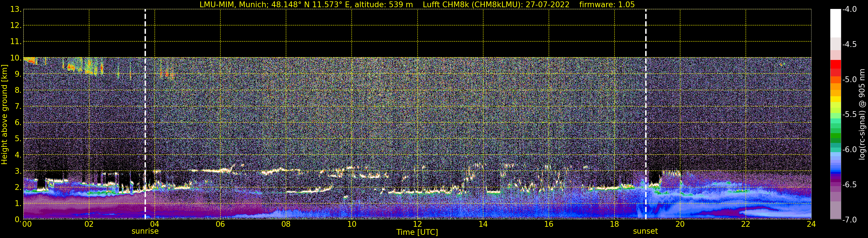Click the 'Height above ground [km]' y-axis label
The width and height of the screenshot is (868, 238).
(x=4, y=115)
